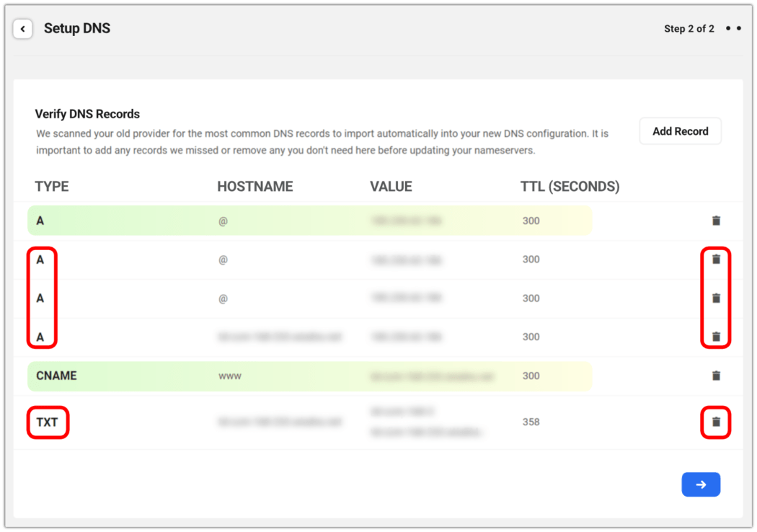The height and width of the screenshot is (532, 757).
Task: Click the first step indicator dot
Action: click(x=730, y=28)
